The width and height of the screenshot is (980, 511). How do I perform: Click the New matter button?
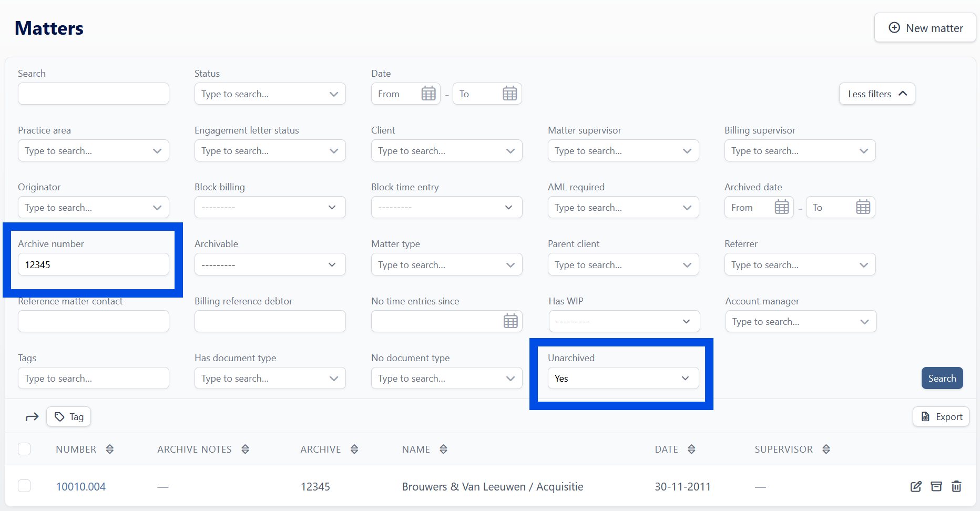click(x=925, y=28)
